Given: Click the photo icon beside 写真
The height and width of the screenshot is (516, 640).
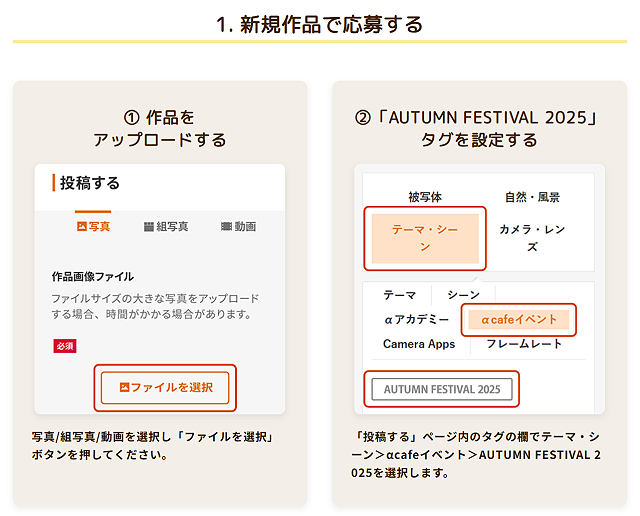Looking at the screenshot, I should [x=82, y=227].
